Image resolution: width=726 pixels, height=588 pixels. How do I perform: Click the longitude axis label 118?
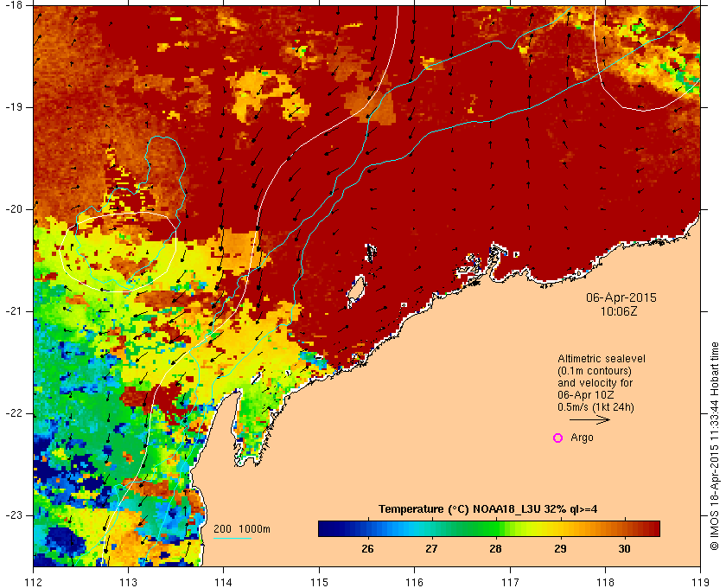tap(605, 582)
